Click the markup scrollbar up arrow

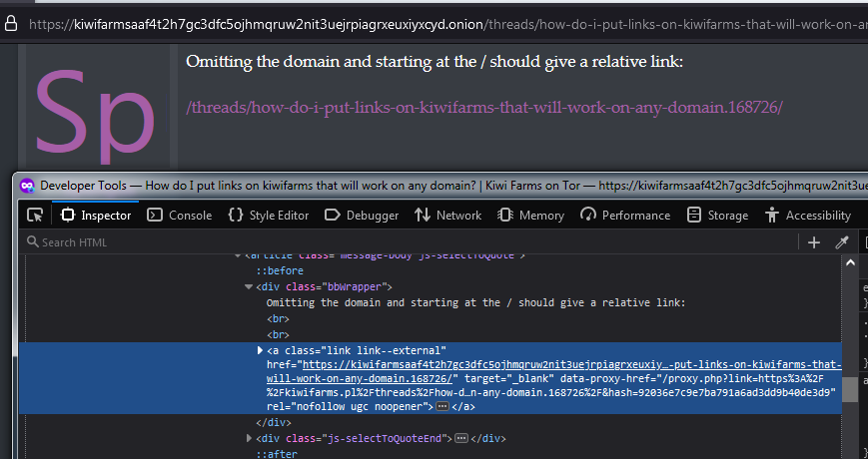pyautogui.click(x=851, y=262)
